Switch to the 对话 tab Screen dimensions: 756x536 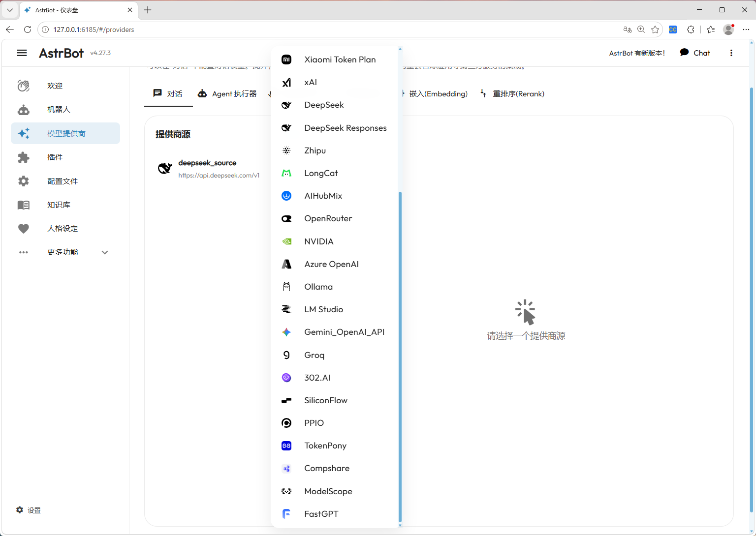[x=168, y=93]
